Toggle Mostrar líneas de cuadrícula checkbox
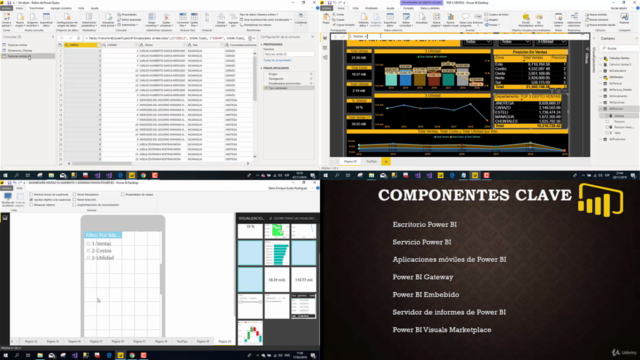Viewport: 640px width, 360px height. [x=31, y=195]
